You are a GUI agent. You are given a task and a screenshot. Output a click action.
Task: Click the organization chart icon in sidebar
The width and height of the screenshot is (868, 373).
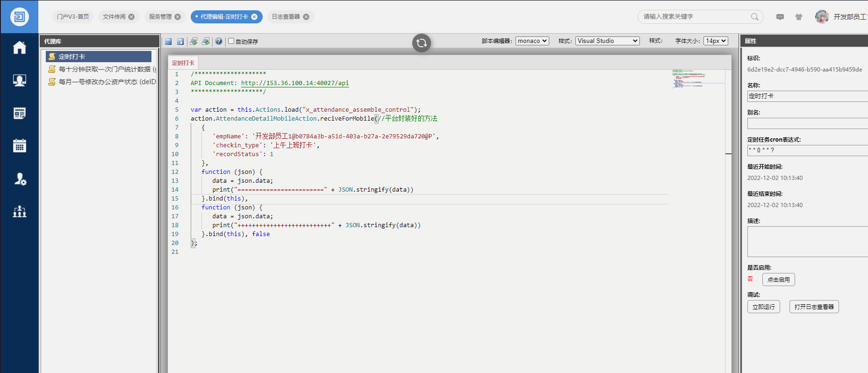coord(20,212)
